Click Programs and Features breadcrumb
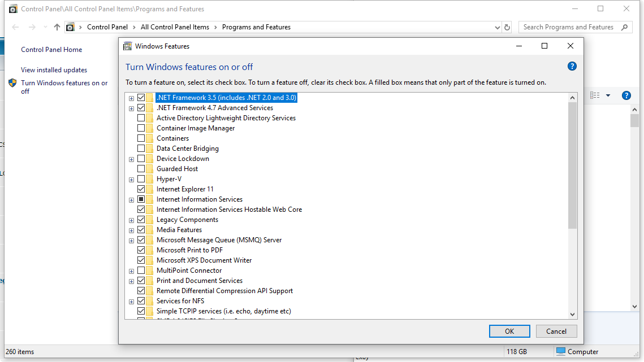This screenshot has width=644, height=362. coord(256,27)
